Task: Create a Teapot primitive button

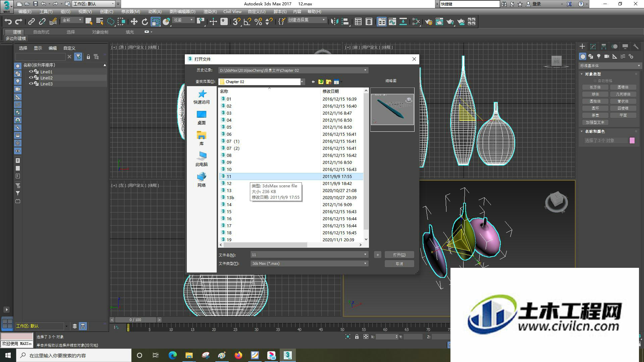Action: coord(595,115)
